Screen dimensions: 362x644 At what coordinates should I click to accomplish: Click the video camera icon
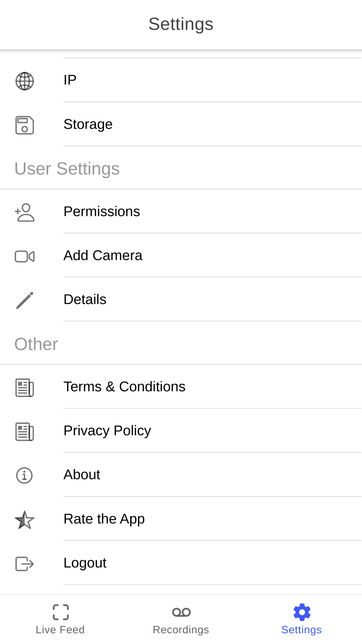coord(24,256)
